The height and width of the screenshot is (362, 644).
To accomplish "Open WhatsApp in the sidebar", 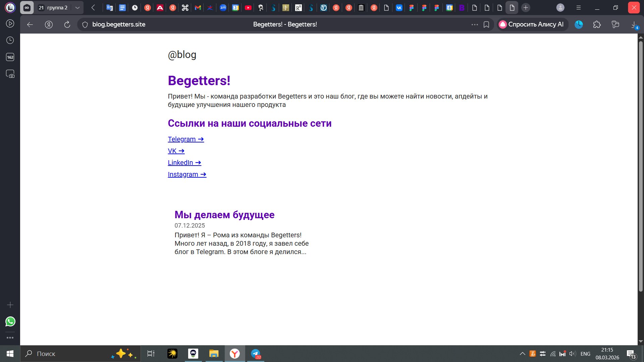I will pyautogui.click(x=10, y=321).
